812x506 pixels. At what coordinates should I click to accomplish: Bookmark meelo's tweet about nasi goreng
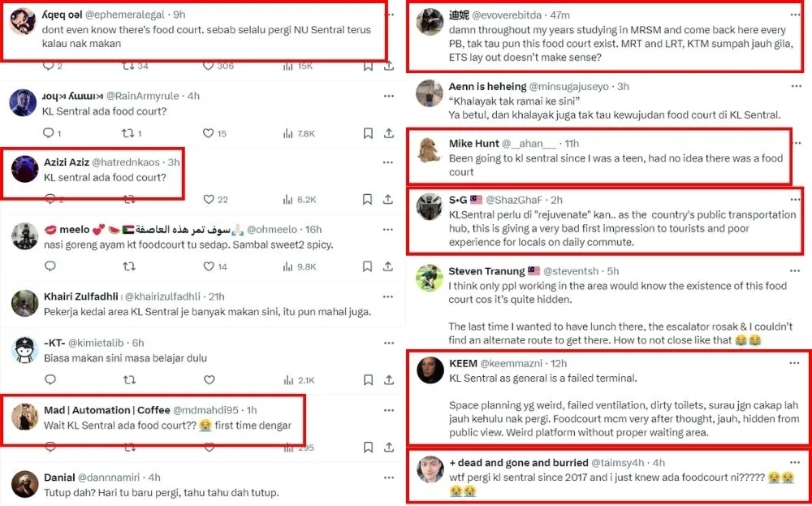(x=368, y=266)
